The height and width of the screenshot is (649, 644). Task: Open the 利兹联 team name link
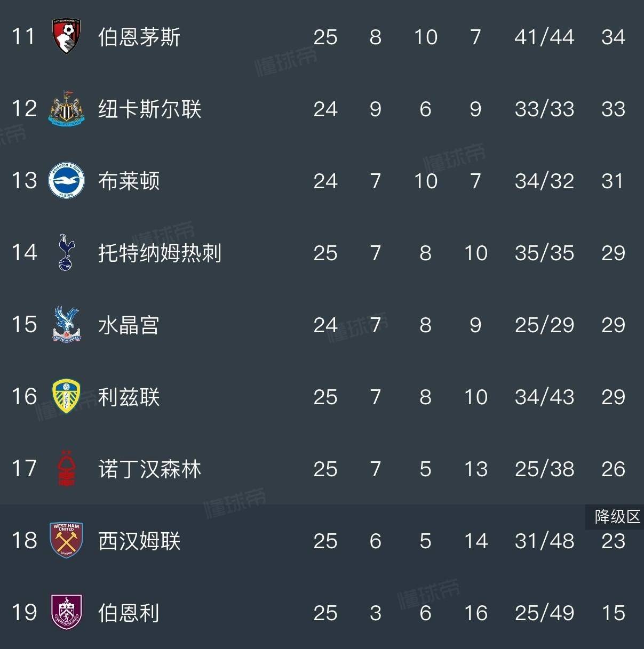tap(129, 397)
